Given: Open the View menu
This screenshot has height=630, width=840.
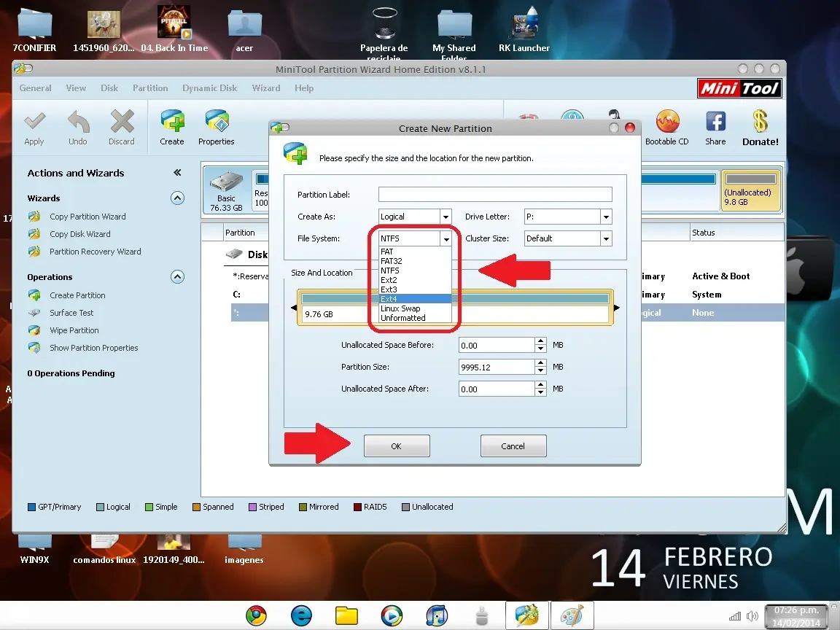Looking at the screenshot, I should click(76, 87).
